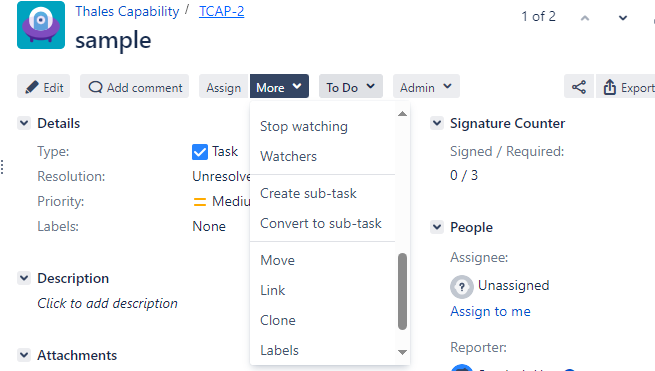Go to previous issue arrow

[x=585, y=18]
